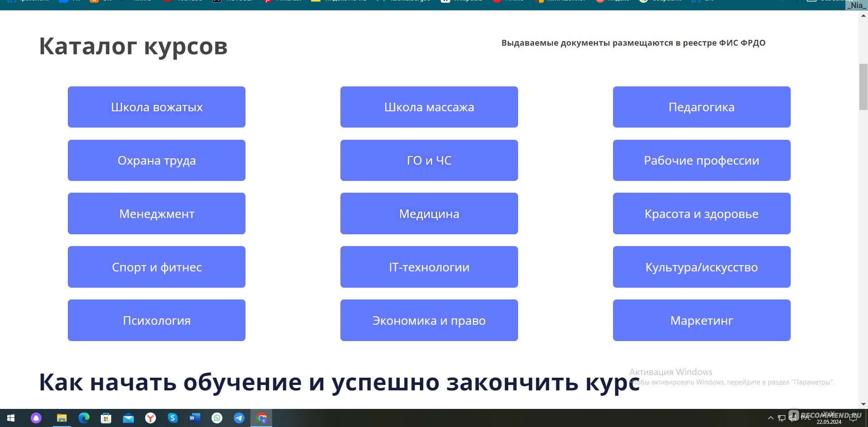Open the Охрана труда course category
The height and width of the screenshot is (427, 868).
(156, 160)
